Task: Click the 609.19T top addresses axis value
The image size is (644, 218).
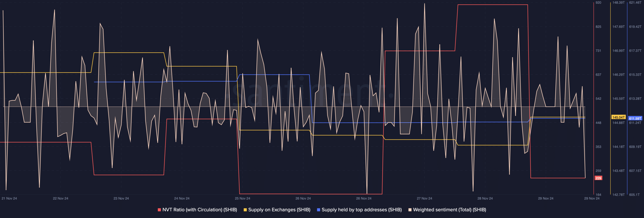Action: (x=635, y=147)
